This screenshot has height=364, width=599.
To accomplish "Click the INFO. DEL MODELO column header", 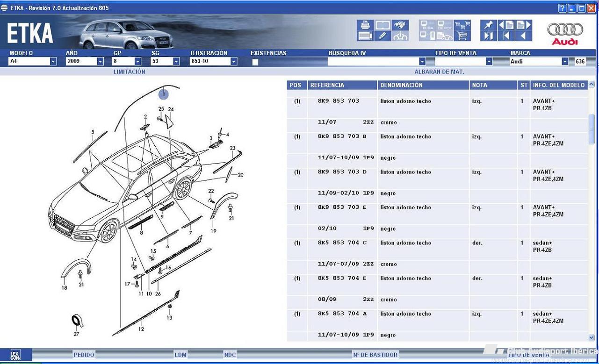I will [x=559, y=85].
